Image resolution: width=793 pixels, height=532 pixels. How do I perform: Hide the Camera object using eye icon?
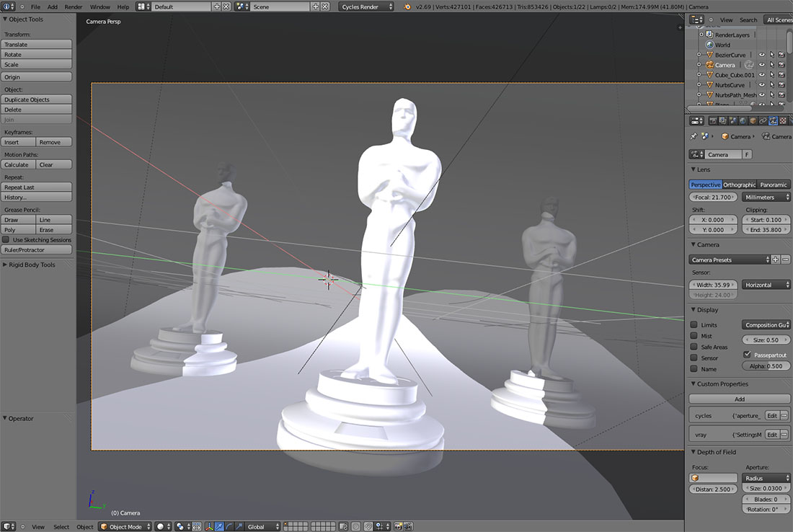pos(762,65)
